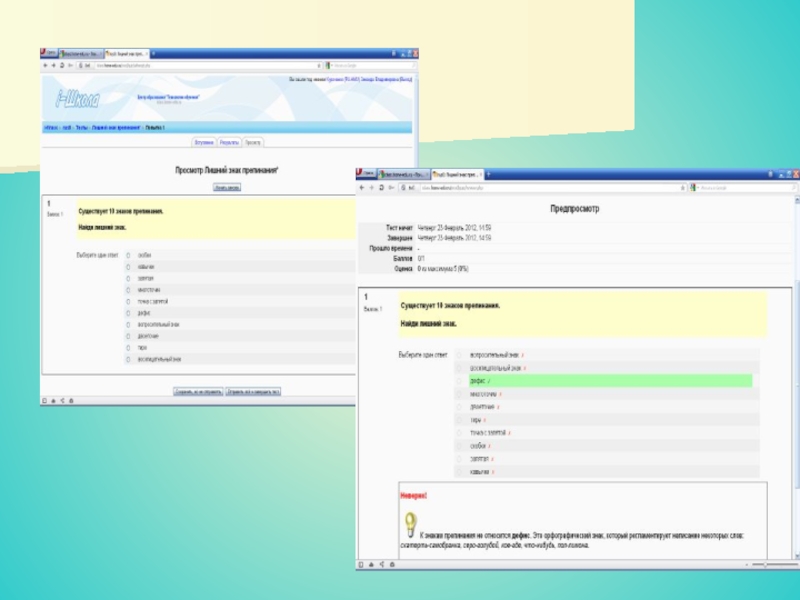This screenshot has height=600, width=800.
Task: Open a new tab in the left browser
Action: pyautogui.click(x=153, y=54)
